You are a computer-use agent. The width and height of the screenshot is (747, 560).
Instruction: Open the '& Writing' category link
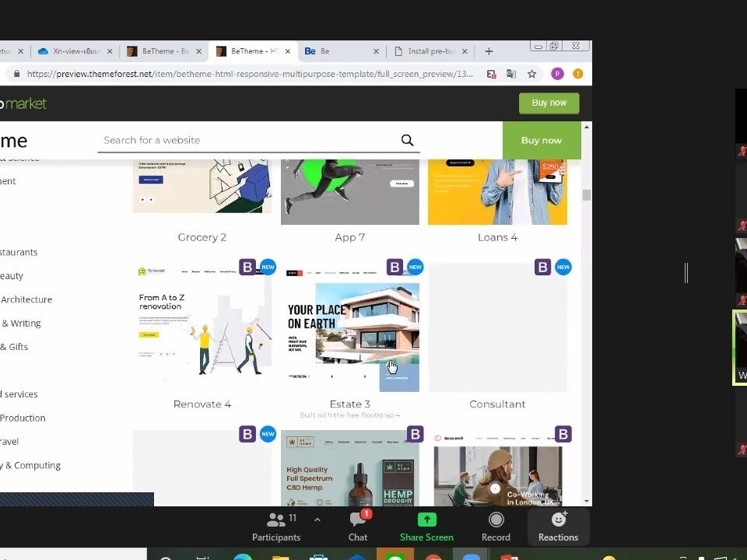click(x=22, y=324)
